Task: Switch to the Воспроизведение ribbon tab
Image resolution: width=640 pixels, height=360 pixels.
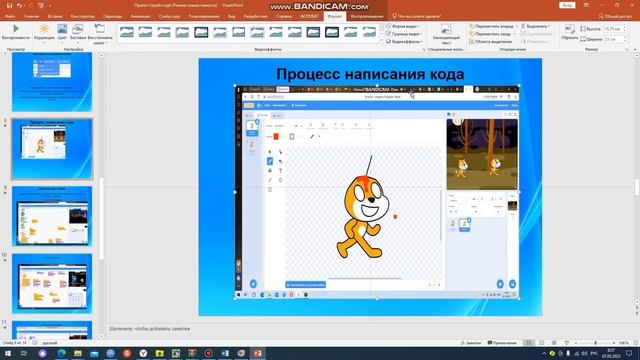Action: tap(367, 16)
